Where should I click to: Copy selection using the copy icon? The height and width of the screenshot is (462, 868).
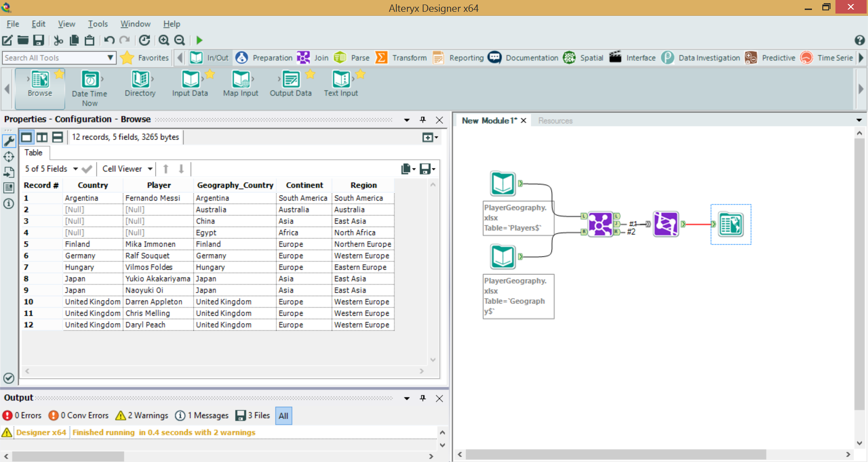(74, 40)
